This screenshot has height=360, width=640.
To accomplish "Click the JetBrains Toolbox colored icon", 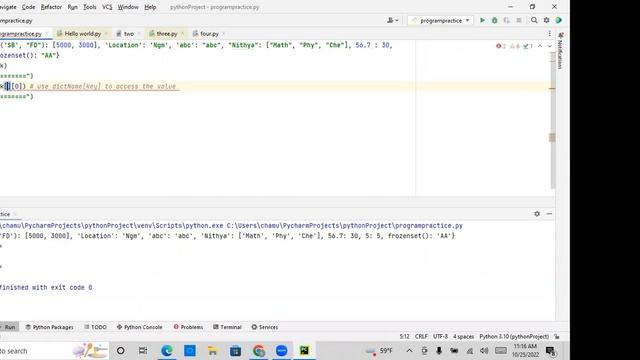I will [559, 20].
